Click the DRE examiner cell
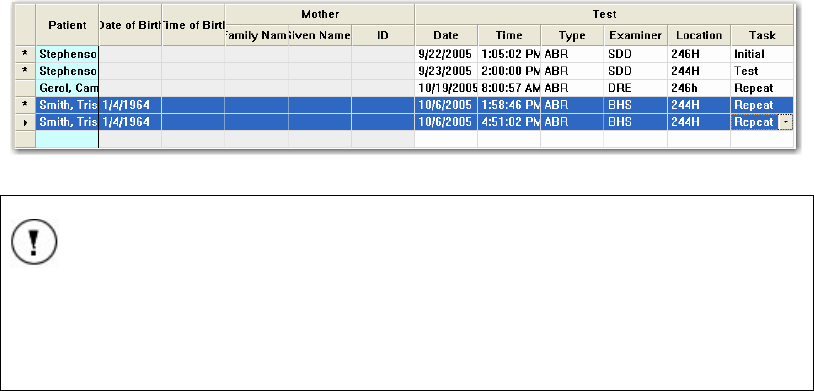The image size is (814, 391). pos(635,88)
